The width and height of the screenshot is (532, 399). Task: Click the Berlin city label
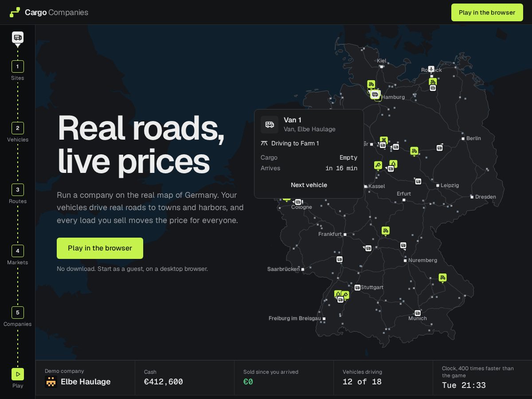[473, 138]
